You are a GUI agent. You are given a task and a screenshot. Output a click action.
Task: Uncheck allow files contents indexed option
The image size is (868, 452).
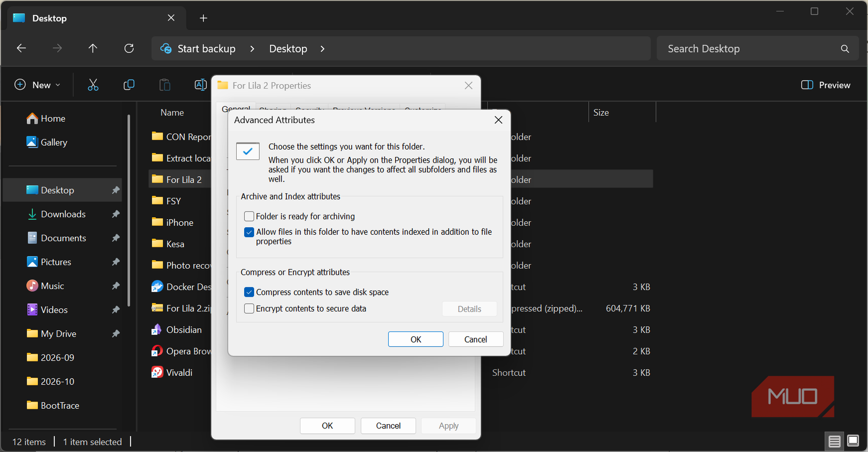point(249,232)
